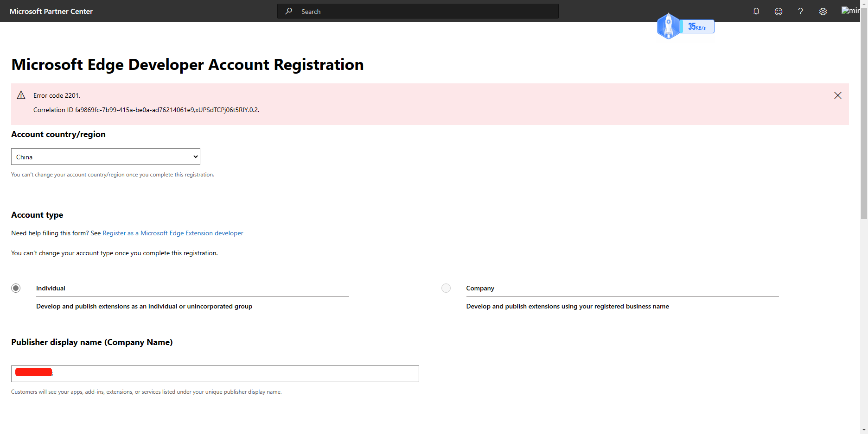This screenshot has height=434, width=868.
Task: Click the Company option label text
Action: [x=480, y=288]
